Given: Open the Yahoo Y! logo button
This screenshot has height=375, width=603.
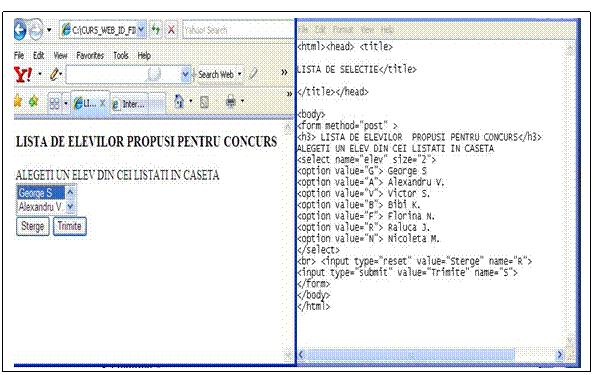Looking at the screenshot, I should [x=23, y=75].
